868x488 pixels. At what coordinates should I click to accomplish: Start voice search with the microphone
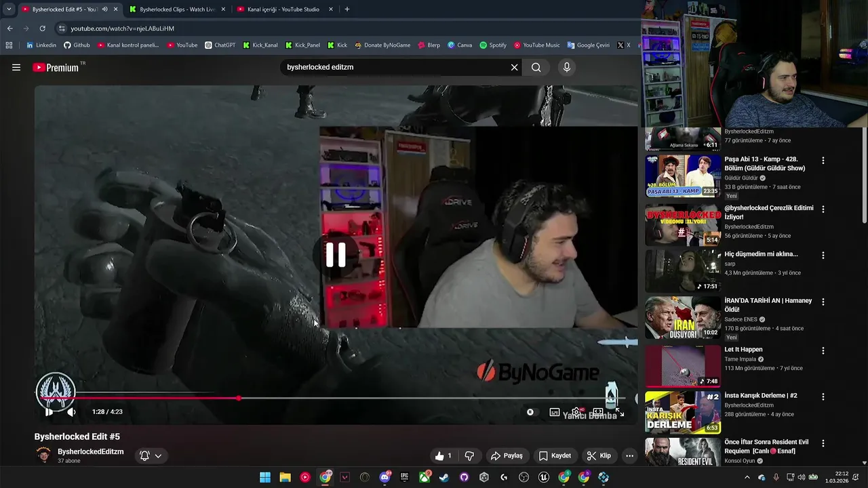pyautogui.click(x=567, y=67)
